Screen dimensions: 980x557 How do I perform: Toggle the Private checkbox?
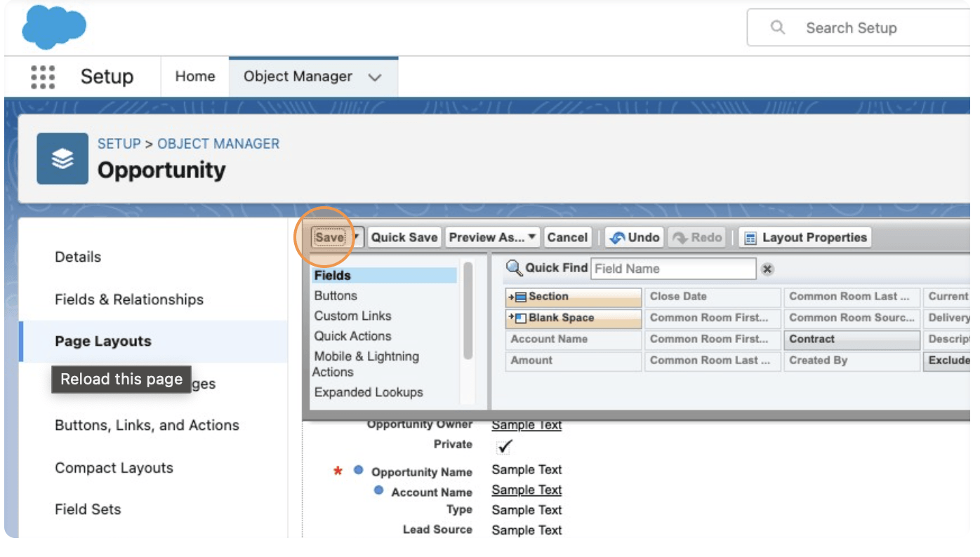point(504,446)
